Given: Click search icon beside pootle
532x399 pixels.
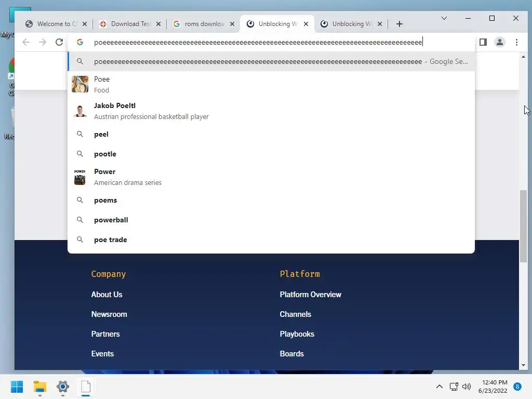Looking at the screenshot, I should point(80,154).
